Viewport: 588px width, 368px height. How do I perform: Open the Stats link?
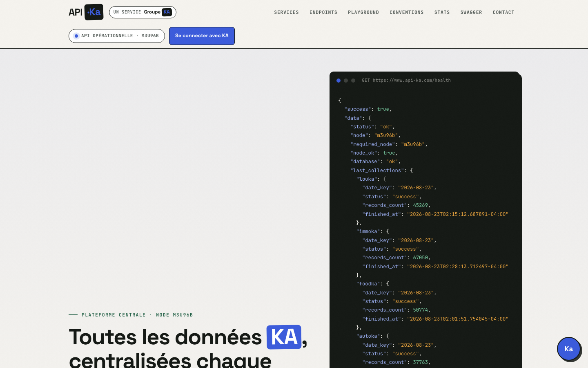pos(442,12)
